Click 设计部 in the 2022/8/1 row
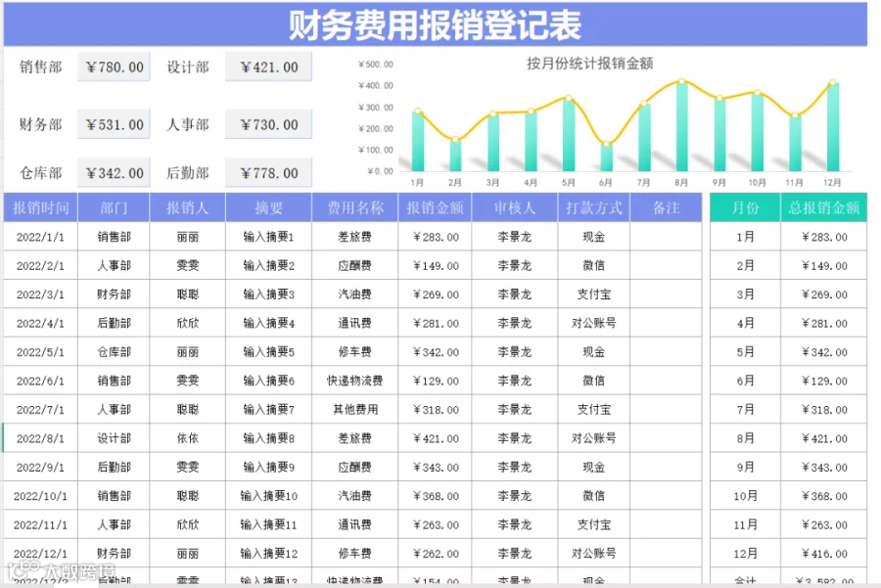This screenshot has height=588, width=881. (114, 438)
